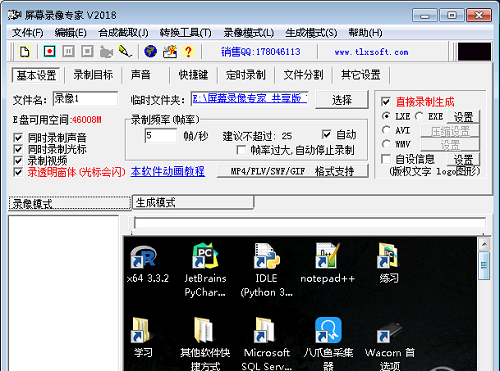Click the R x64 3.3.2 desktop shortcut
The image size is (500, 371).
[143, 257]
